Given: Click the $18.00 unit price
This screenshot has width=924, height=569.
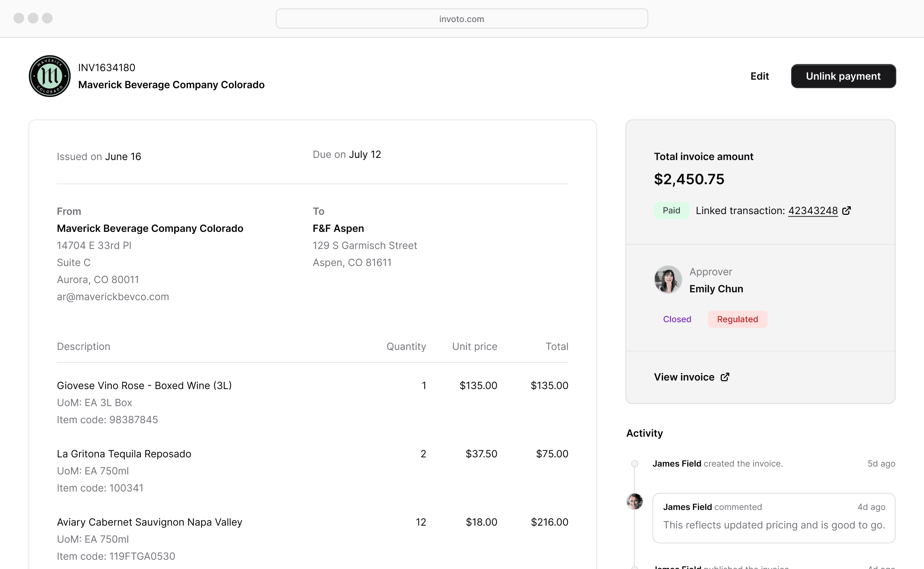Looking at the screenshot, I should (481, 522).
